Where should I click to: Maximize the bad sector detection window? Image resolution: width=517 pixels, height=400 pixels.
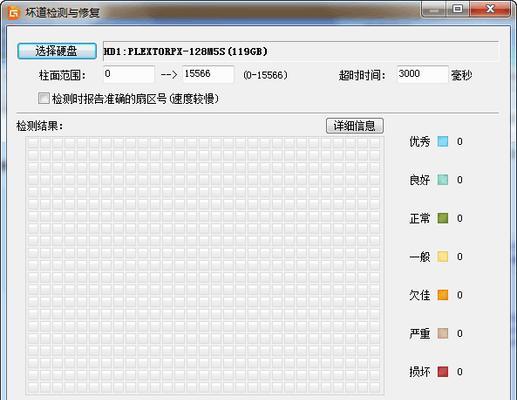point(458,9)
